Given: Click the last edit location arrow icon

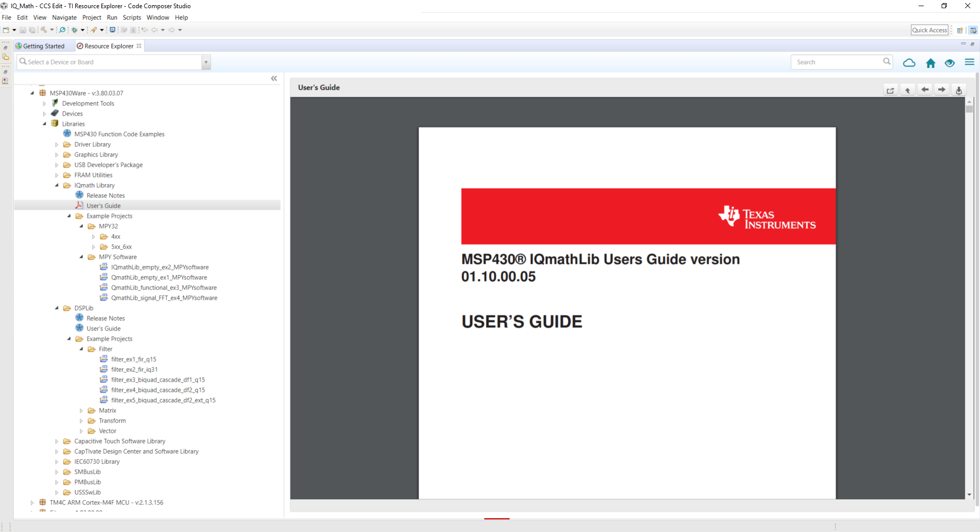Looking at the screenshot, I should [145, 30].
